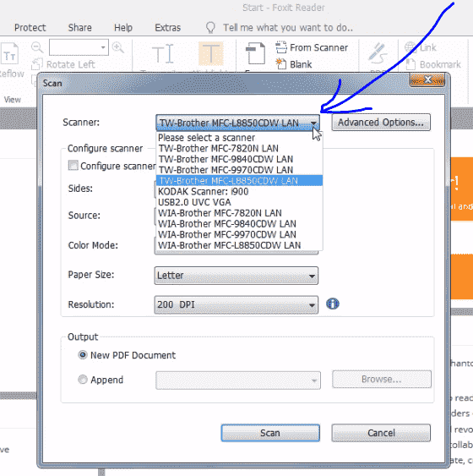
Task: Click the zoom in magnifier icon
Action: tap(117, 47)
